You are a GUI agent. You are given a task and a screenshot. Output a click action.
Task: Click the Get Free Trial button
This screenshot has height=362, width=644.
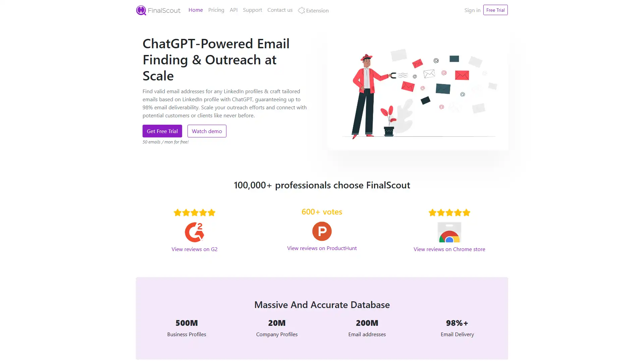point(162,131)
